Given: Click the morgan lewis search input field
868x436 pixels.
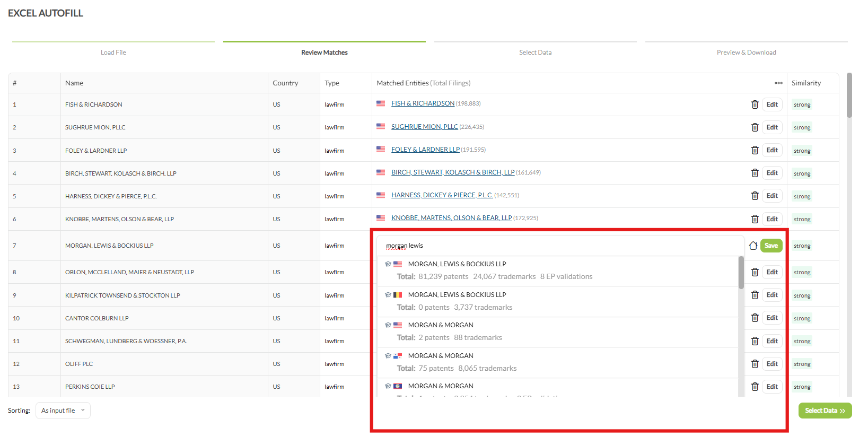Looking at the screenshot, I should 560,246.
